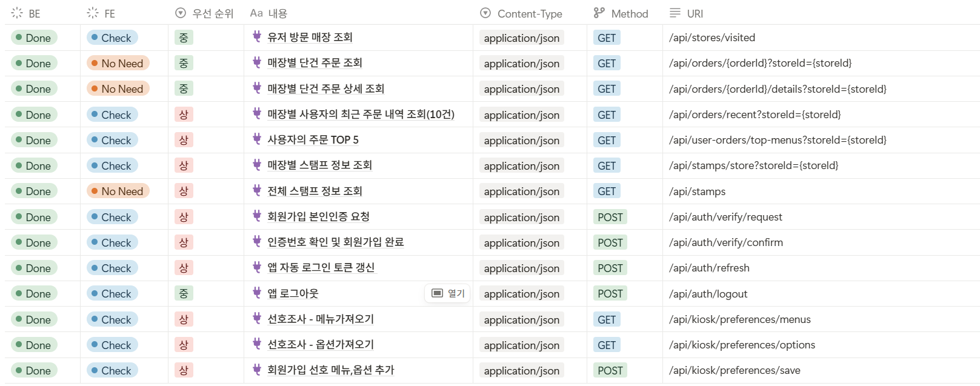Click plug icon beside 매장별 사용자의 최근 주문 내역
The height and width of the screenshot is (386, 980).
pyautogui.click(x=257, y=114)
